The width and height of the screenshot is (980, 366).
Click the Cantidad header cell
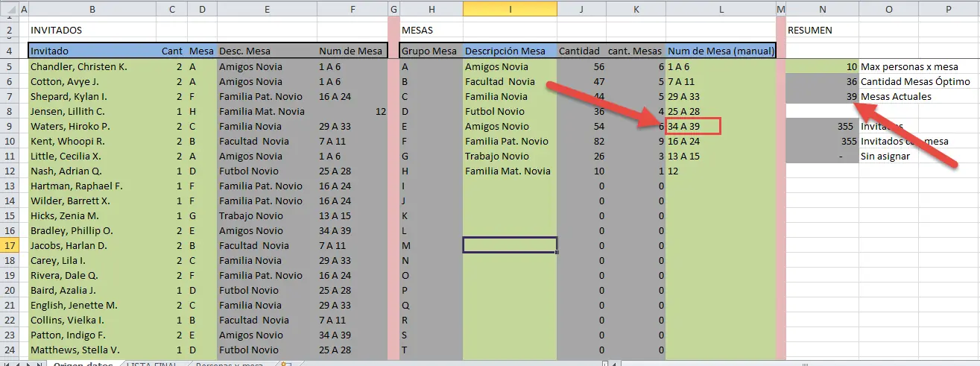coord(581,51)
